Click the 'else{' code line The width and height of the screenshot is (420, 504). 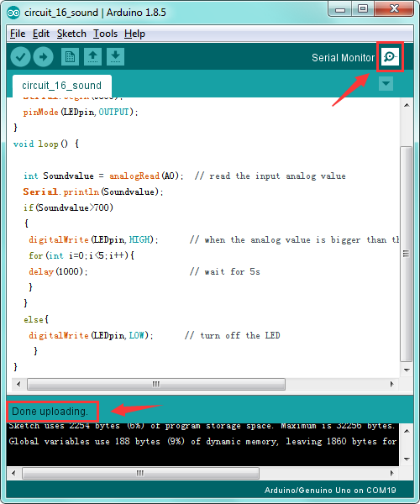tap(36, 319)
